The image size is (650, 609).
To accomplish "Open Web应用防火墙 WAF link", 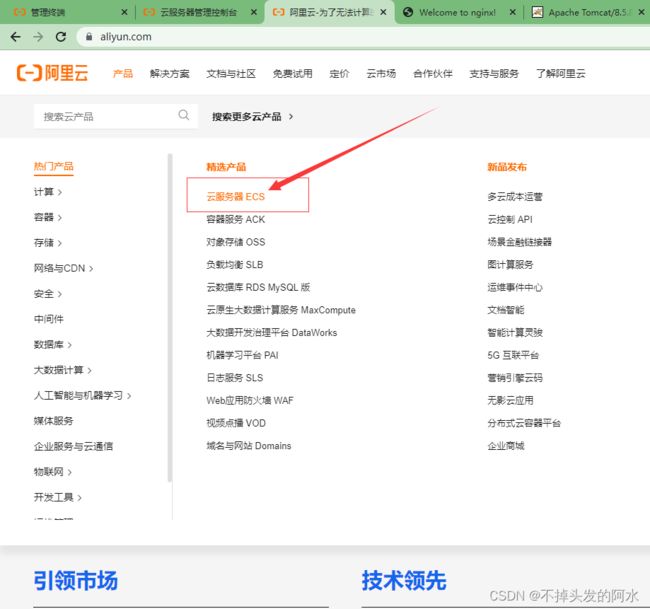I will 250,400.
